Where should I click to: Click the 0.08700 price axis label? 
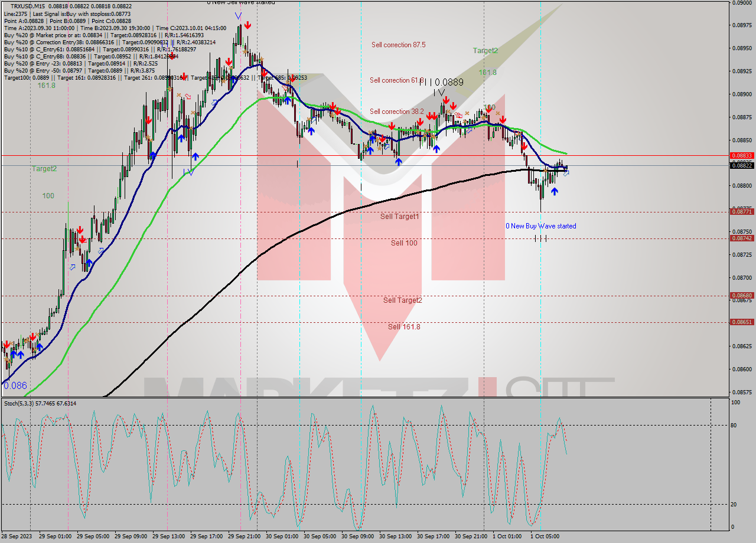pos(742,277)
